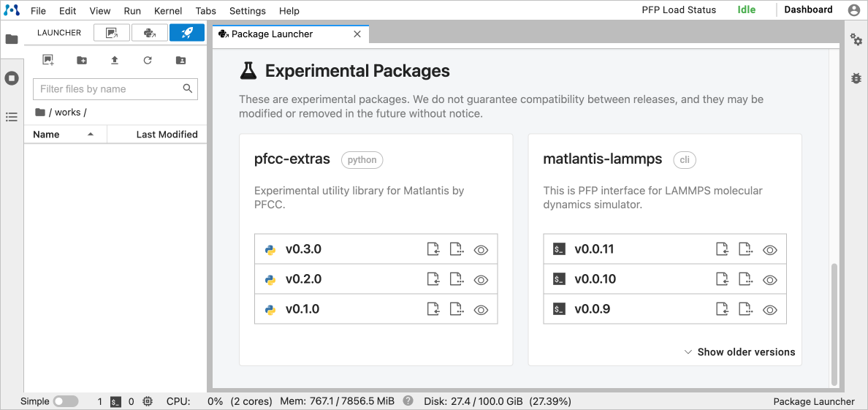The height and width of the screenshot is (410, 868).
Task: Click the document-with-arrow icon for pfcc-extras v0.1.0
Action: (x=433, y=309)
